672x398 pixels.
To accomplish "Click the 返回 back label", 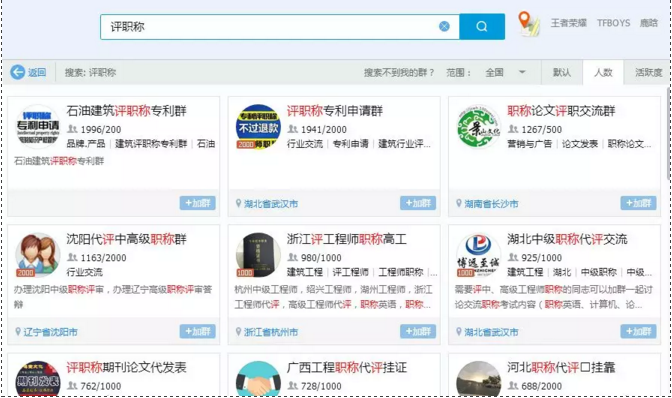I will [x=37, y=72].
